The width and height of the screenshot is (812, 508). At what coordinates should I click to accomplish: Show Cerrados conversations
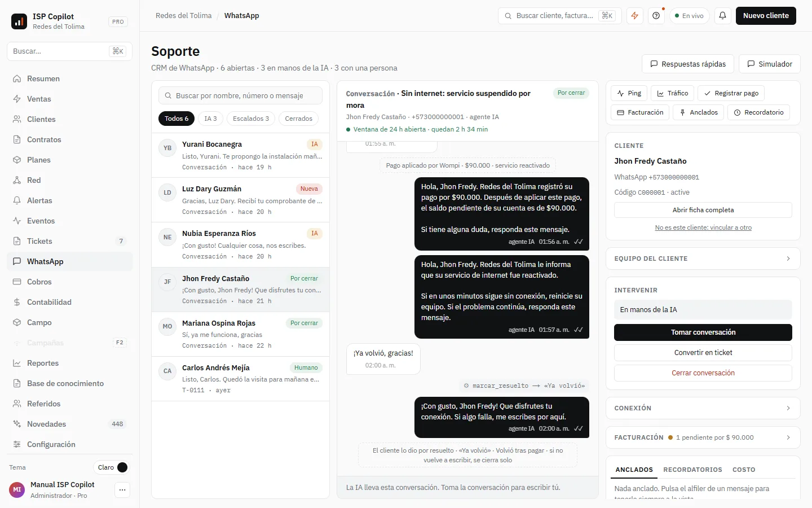click(299, 119)
